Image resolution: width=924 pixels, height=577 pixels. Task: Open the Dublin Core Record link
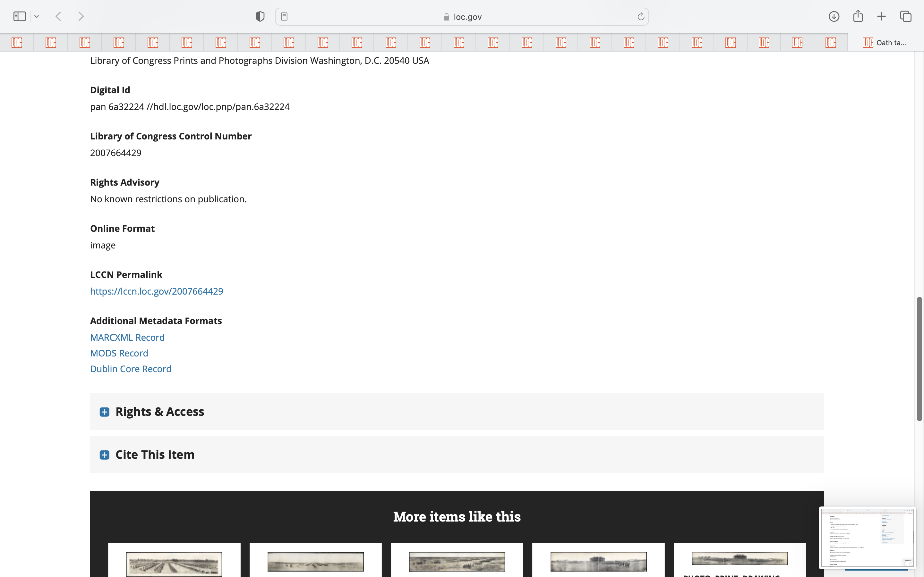[x=131, y=369]
